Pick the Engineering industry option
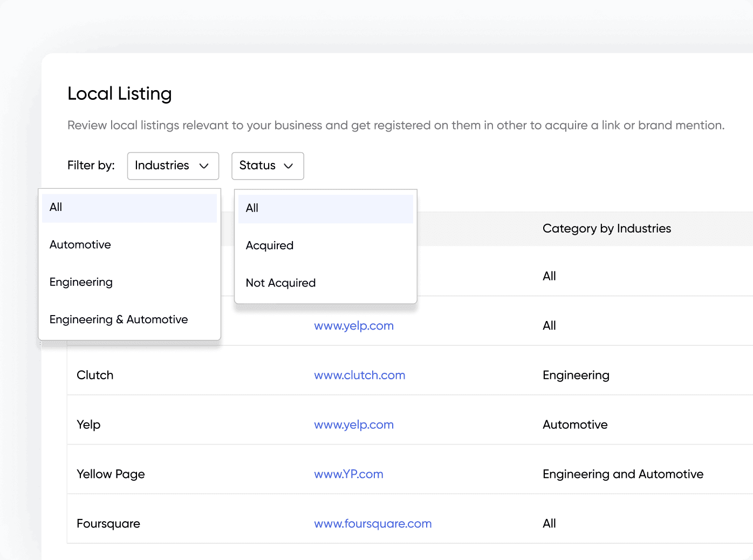The width and height of the screenshot is (753, 560). 81,282
